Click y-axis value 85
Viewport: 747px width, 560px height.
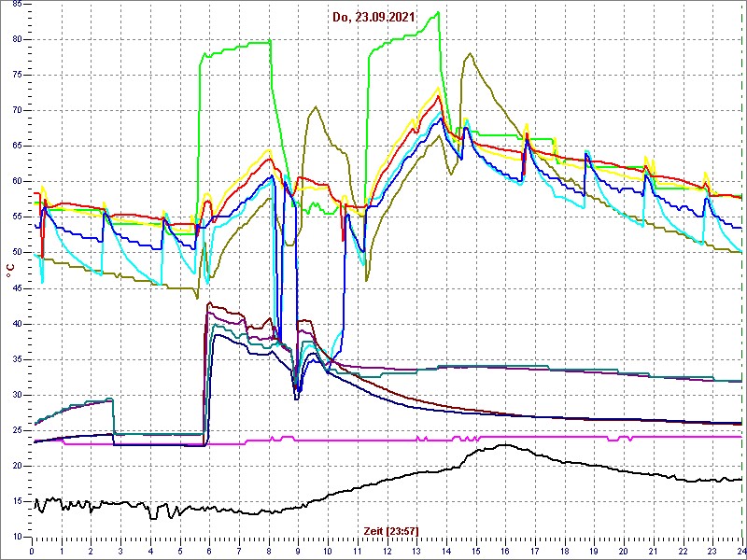pyautogui.click(x=15, y=4)
